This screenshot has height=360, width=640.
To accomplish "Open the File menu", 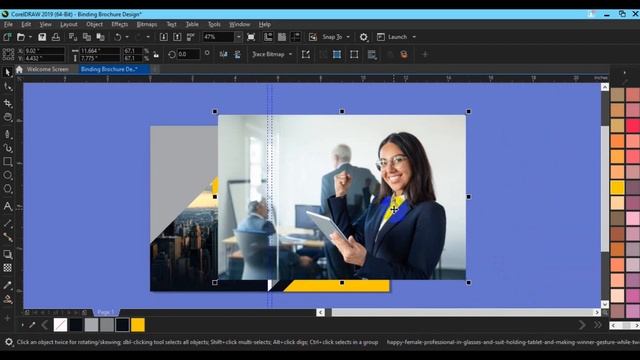I will click(8, 24).
